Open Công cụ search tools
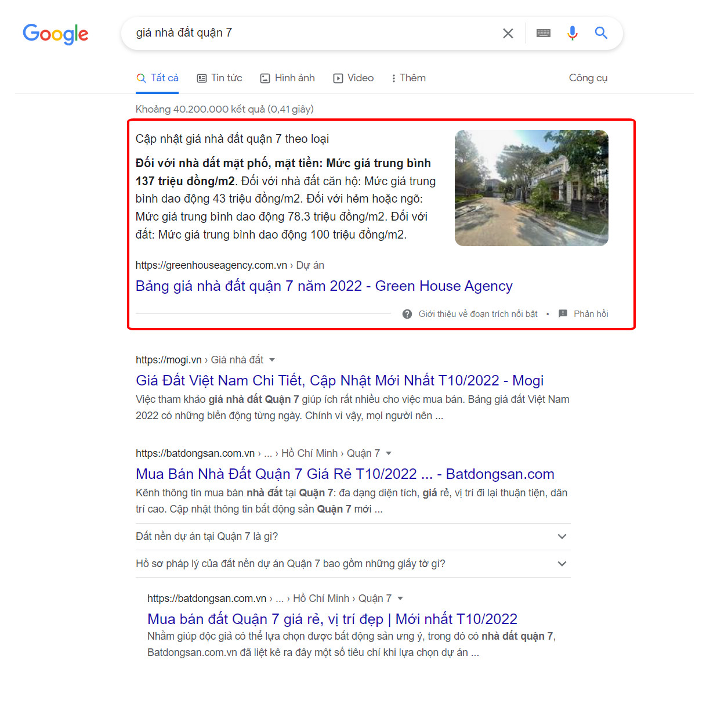Screen dimensions: 728x725 coord(588,78)
